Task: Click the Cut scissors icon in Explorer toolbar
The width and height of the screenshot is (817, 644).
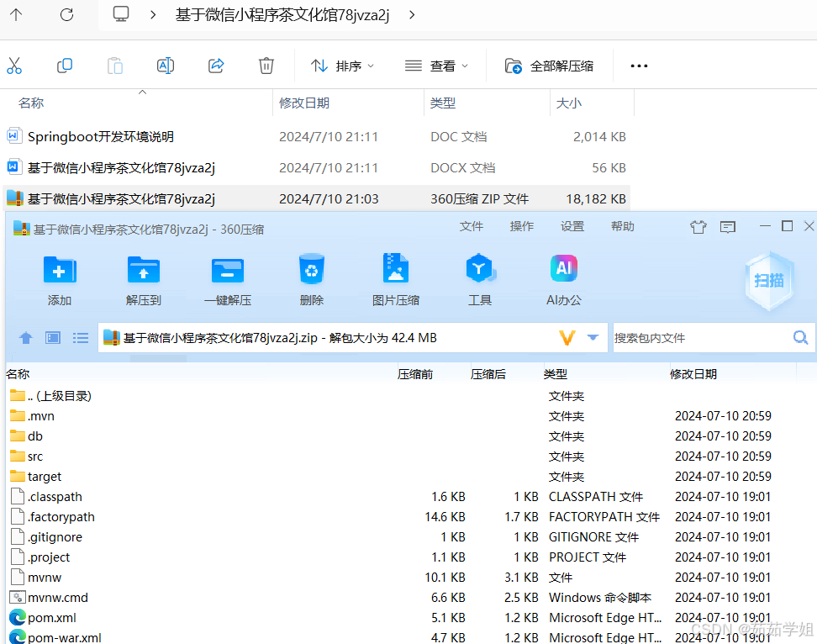Action: [14, 66]
